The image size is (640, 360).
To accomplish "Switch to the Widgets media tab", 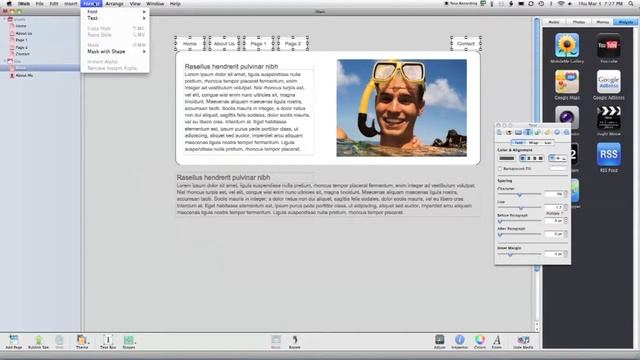I will pos(626,22).
